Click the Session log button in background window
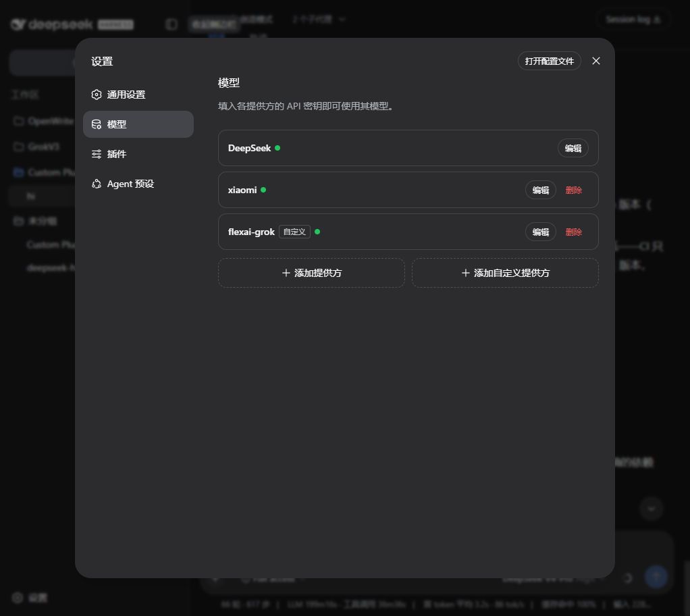690x616 pixels. pyautogui.click(x=633, y=20)
